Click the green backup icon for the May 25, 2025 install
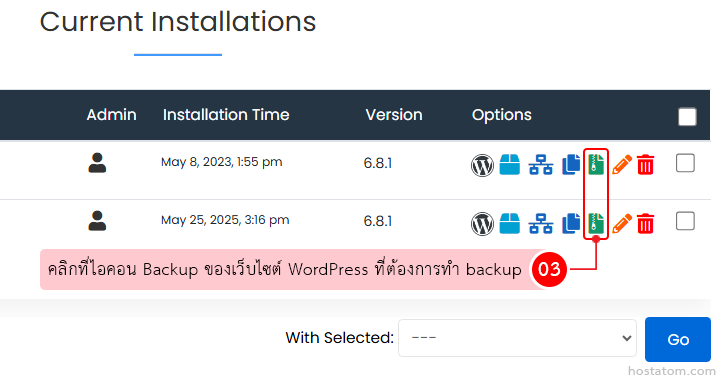Image resolution: width=720 pixels, height=379 pixels. [596, 223]
